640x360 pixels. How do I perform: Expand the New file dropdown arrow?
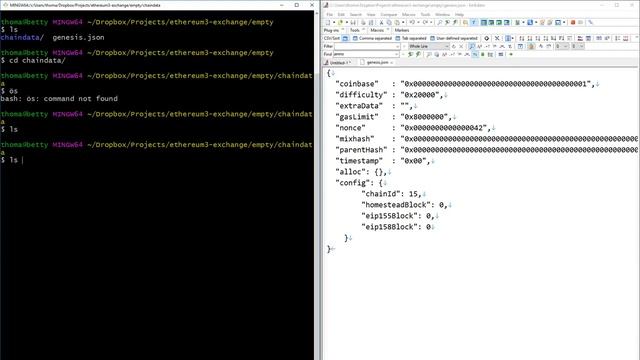coord(334,22)
